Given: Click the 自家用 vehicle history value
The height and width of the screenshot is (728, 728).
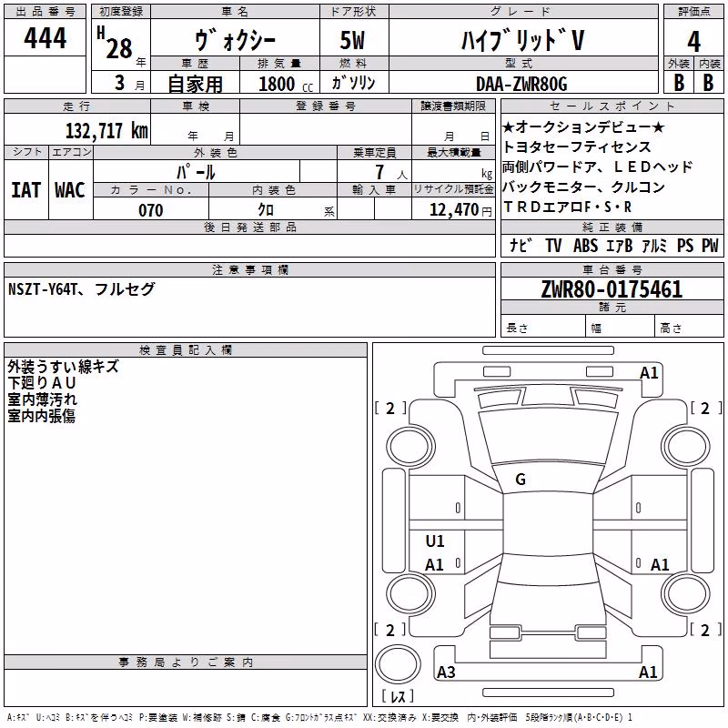Looking at the screenshot, I should [195, 84].
